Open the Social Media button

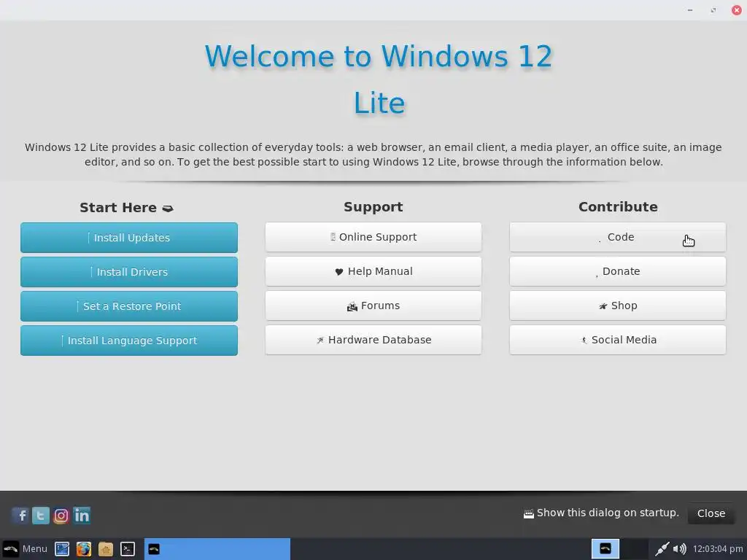pos(617,340)
